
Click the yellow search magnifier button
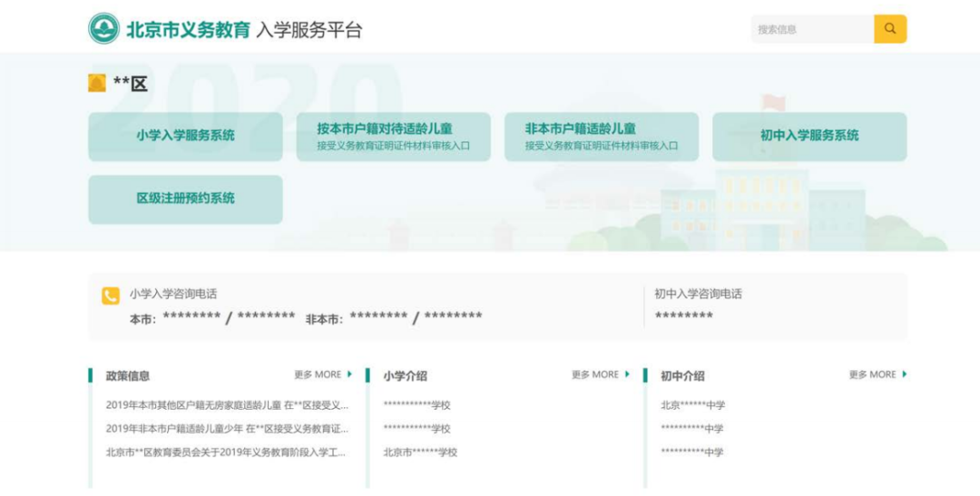click(889, 29)
